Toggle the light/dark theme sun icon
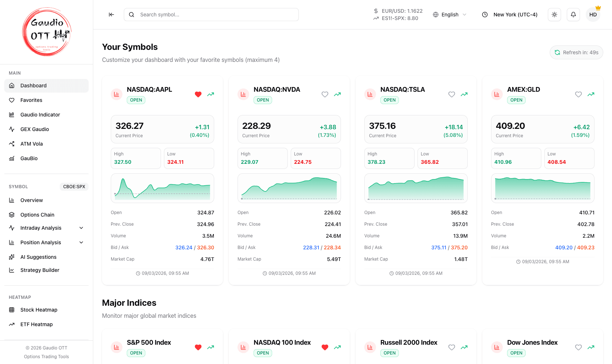 click(554, 15)
